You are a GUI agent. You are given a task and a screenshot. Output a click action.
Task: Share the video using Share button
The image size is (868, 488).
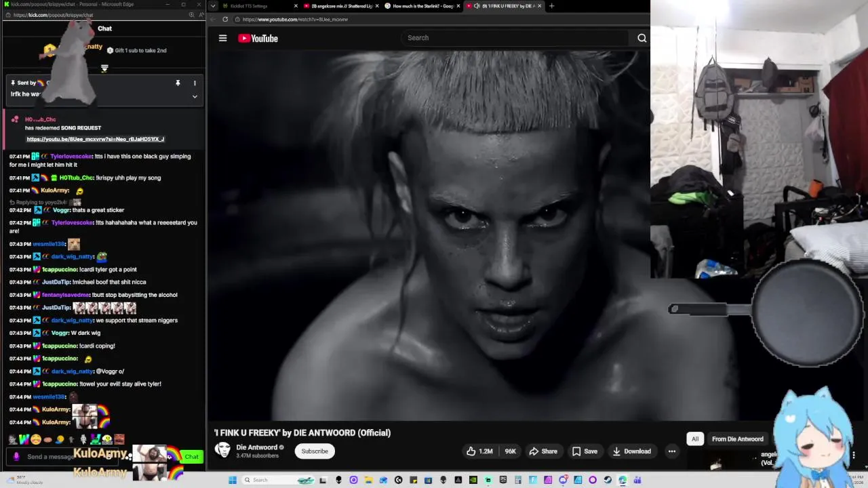(x=543, y=451)
